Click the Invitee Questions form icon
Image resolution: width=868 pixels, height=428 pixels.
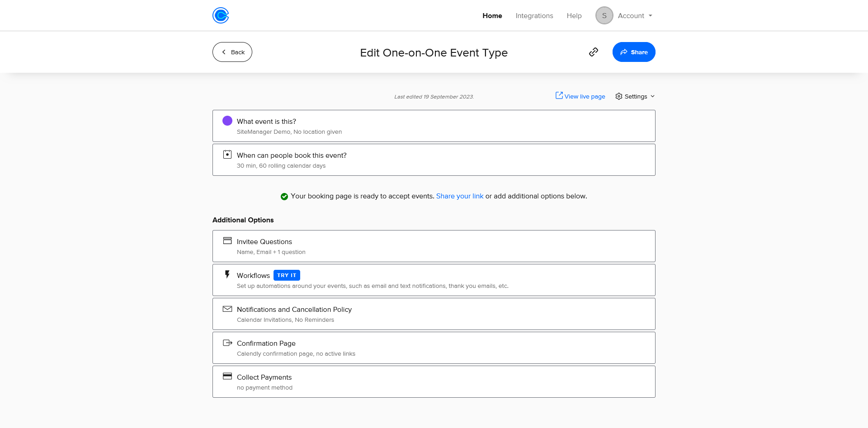227,241
